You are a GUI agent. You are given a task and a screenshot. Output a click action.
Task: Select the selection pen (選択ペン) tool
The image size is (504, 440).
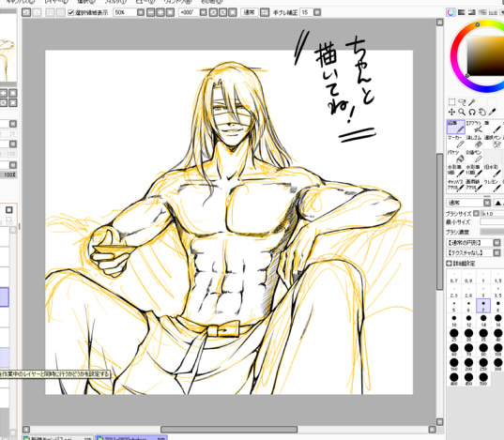pos(493,142)
